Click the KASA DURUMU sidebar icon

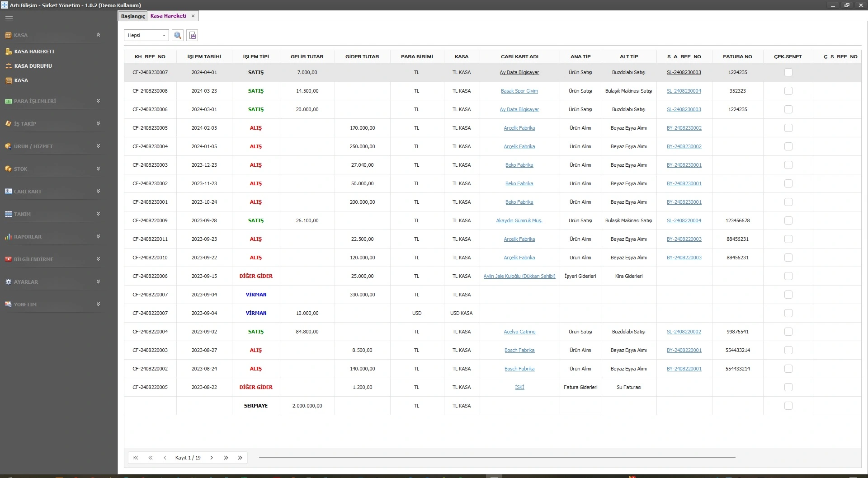coord(9,66)
